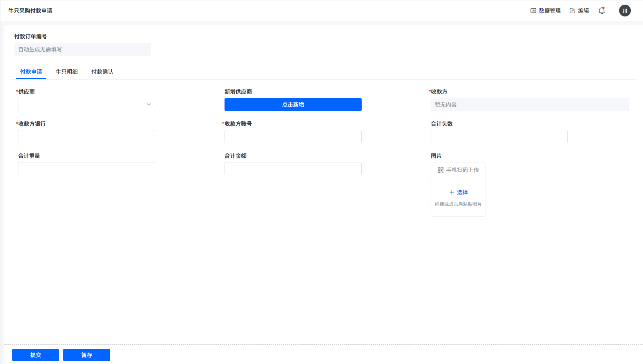Open the user avatar menu
This screenshot has width=643, height=364.
tap(625, 11)
